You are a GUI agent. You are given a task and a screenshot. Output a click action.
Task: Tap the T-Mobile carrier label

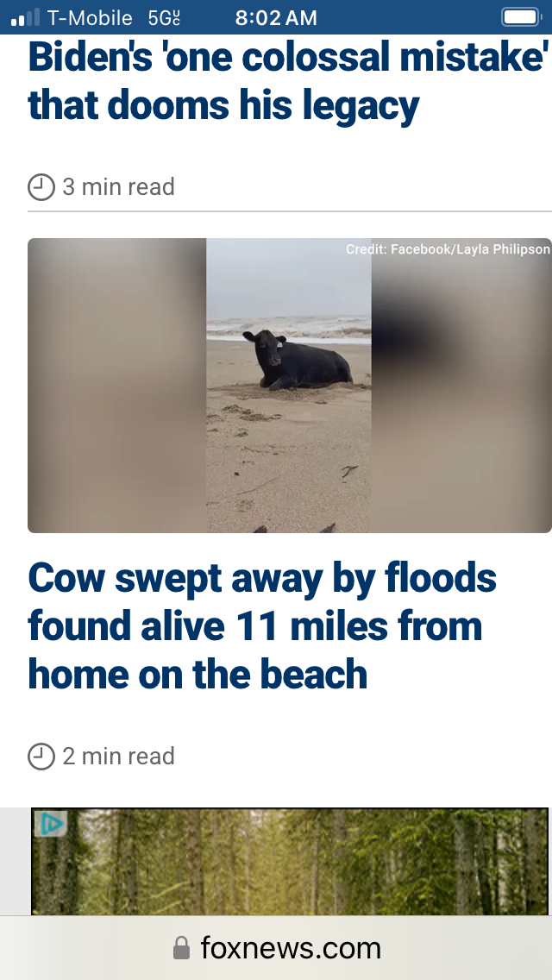click(90, 17)
